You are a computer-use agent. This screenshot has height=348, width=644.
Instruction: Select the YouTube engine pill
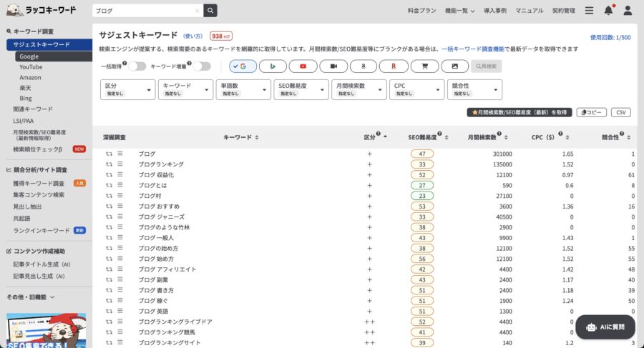pyautogui.click(x=303, y=66)
